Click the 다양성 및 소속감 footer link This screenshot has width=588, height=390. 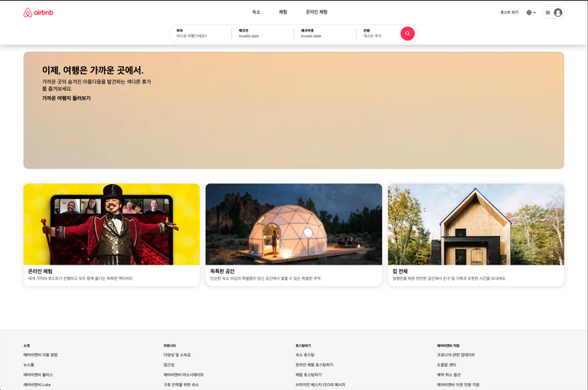[x=177, y=355]
